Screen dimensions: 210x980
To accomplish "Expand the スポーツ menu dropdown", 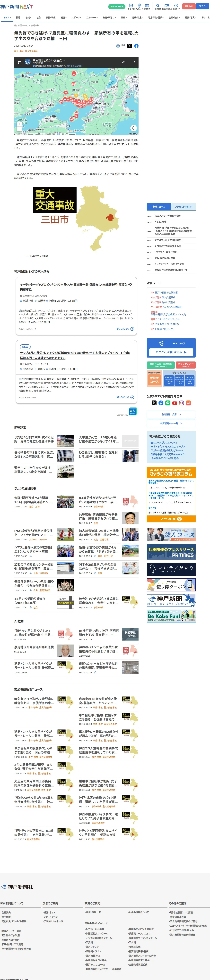I will (77, 17).
